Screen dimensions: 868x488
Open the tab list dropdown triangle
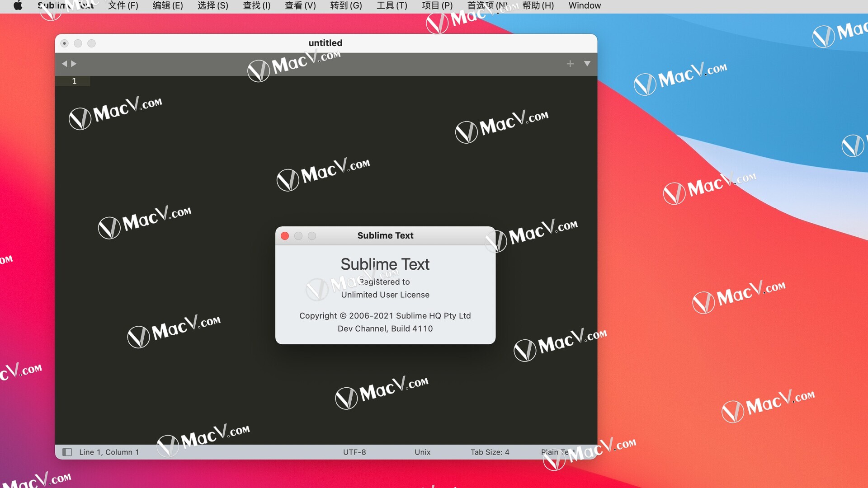coord(587,64)
